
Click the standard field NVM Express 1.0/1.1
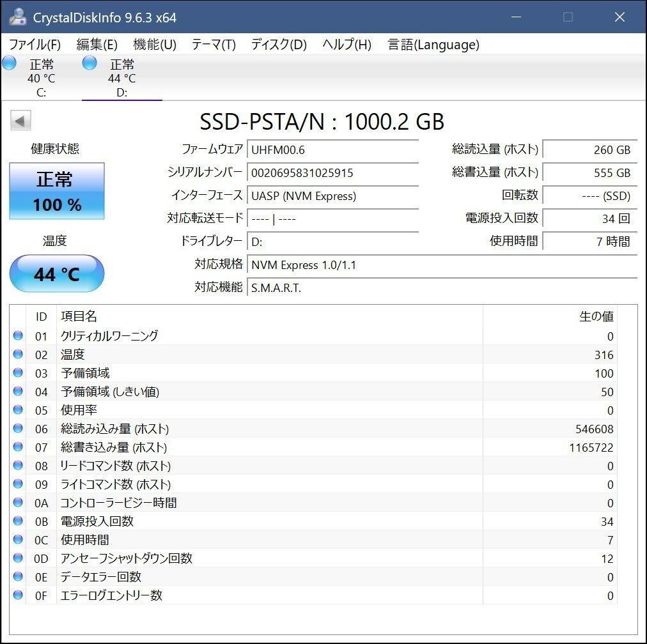pyautogui.click(x=442, y=264)
